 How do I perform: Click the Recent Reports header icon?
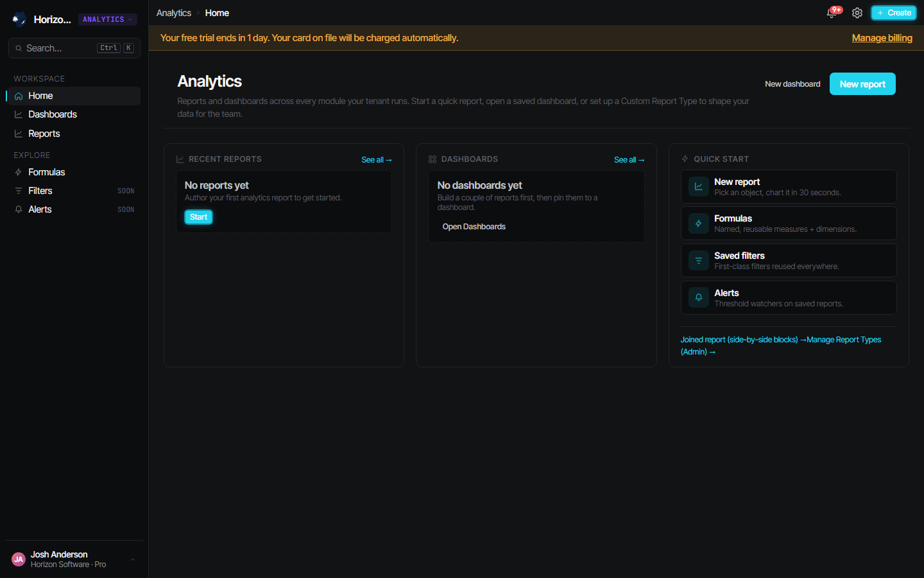[x=180, y=159]
